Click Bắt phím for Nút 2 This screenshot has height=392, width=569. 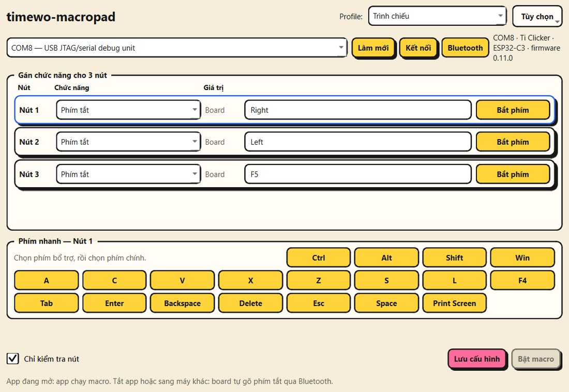click(x=513, y=142)
